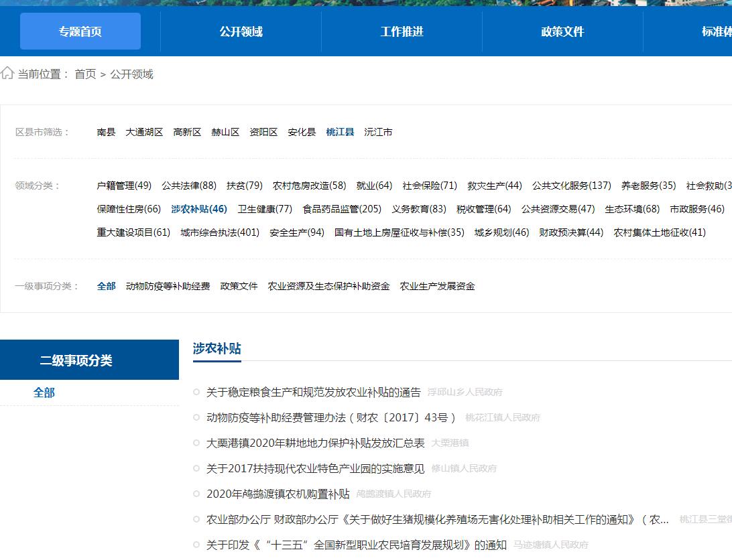Viewport: 732px width, 560px height.
Task: Open 大栗港镇2020年耕地地力保护补贴发放汇总表
Action: pos(315,443)
